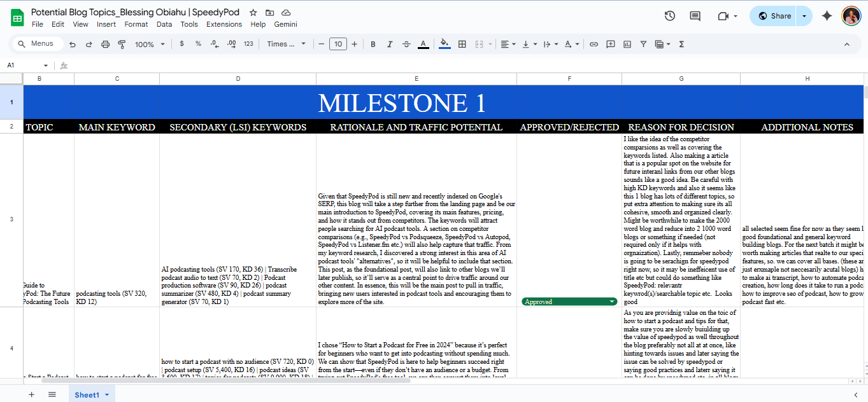Click the create filter funnel icon

[x=643, y=44]
